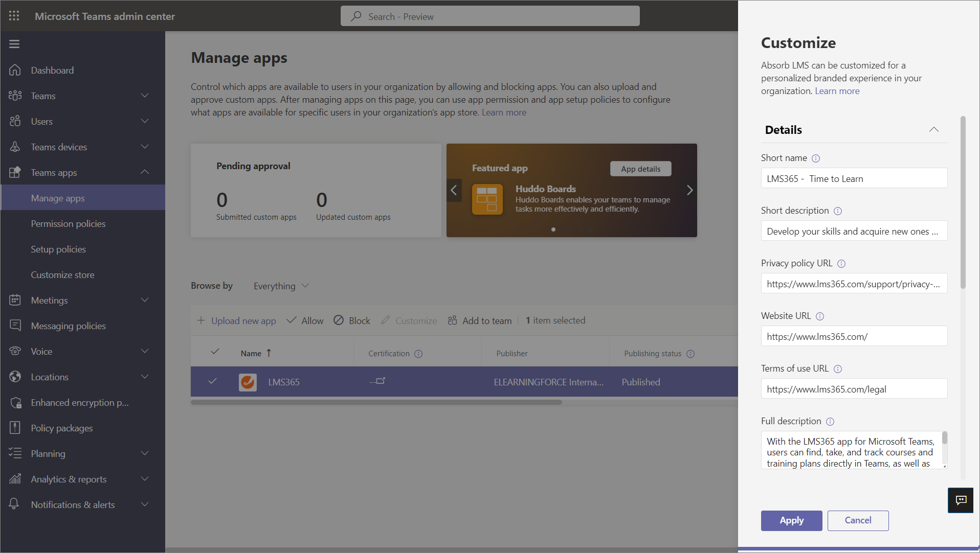Click the Publishing status info icon

point(691,354)
